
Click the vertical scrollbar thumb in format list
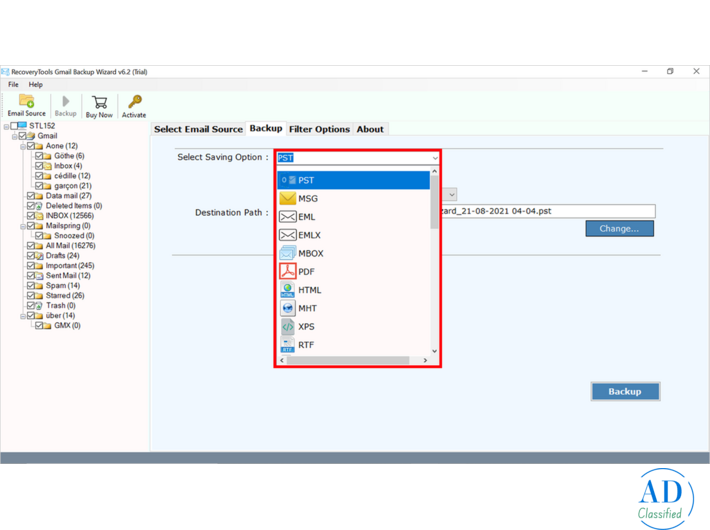pos(434,202)
